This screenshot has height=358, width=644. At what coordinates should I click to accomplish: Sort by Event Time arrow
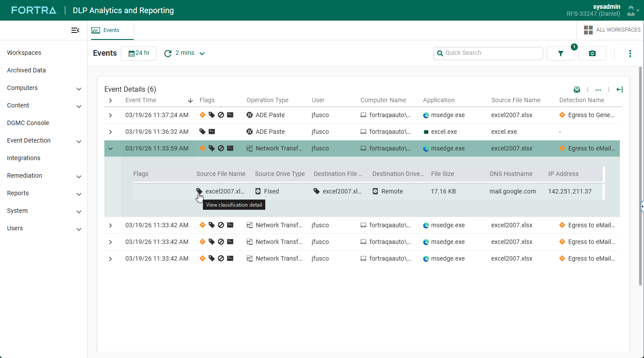[x=190, y=100]
